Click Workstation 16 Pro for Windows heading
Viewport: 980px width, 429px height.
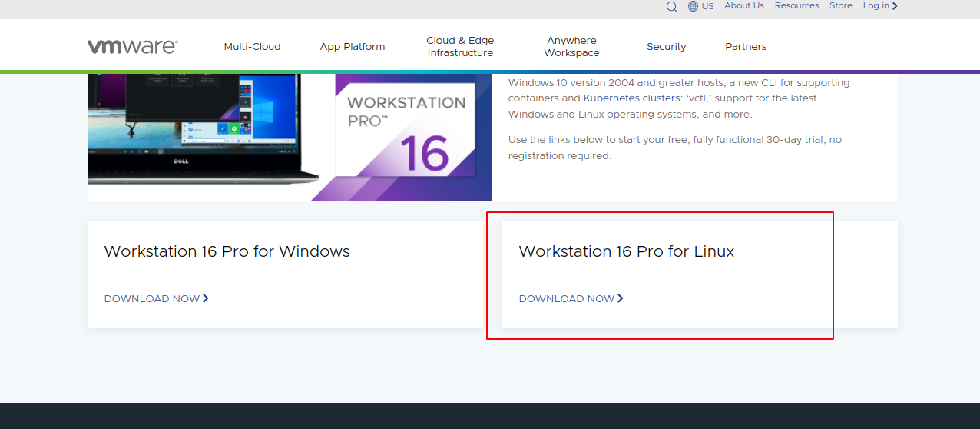[x=227, y=251]
